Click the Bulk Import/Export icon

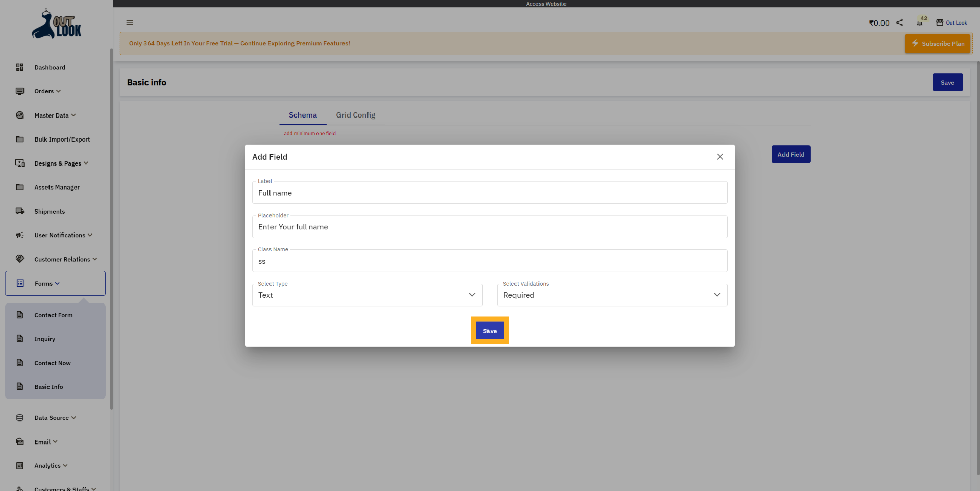pos(20,139)
